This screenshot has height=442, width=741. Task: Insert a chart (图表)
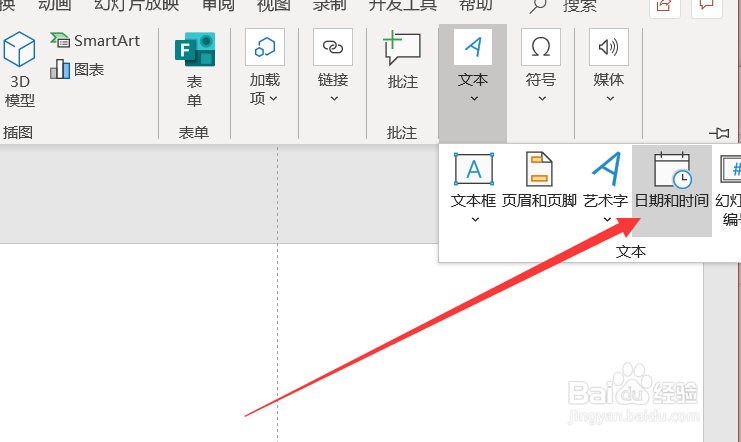click(77, 69)
